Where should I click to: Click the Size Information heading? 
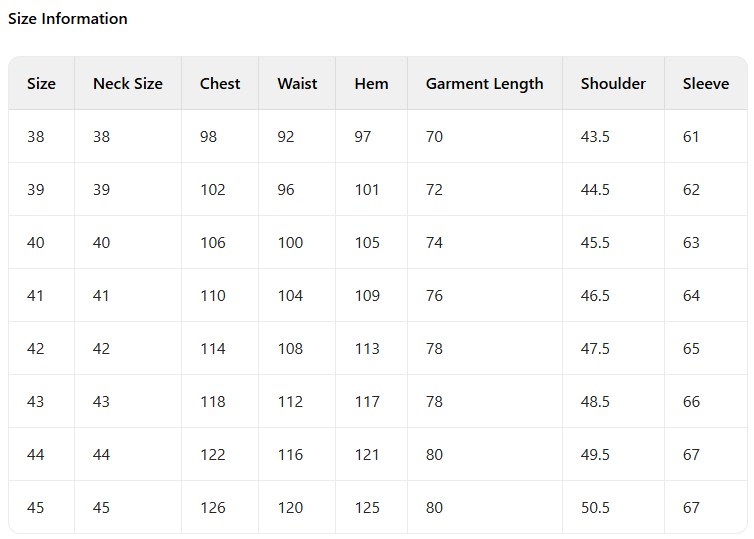click(68, 18)
